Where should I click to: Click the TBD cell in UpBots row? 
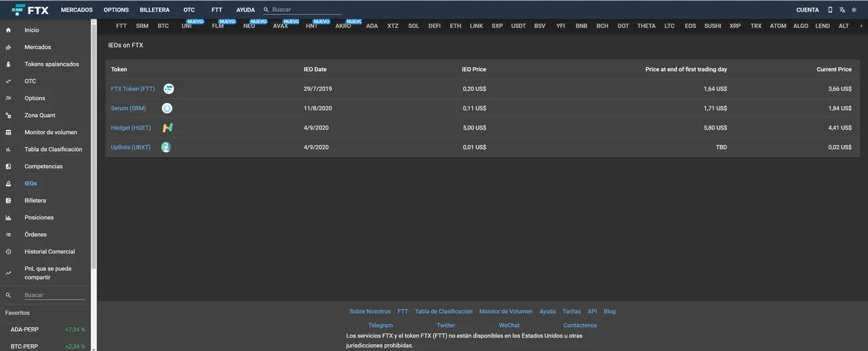click(x=722, y=147)
